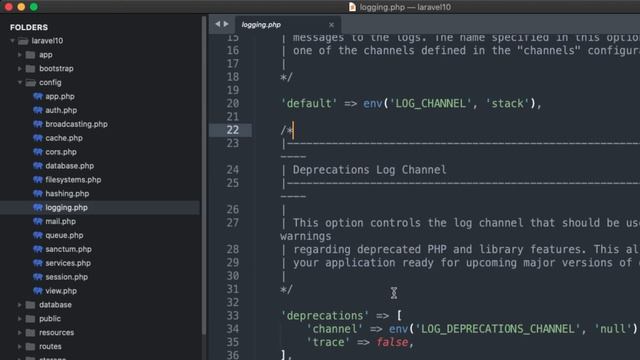The width and height of the screenshot is (640, 360).
Task: Click the app folder icon
Action: (30, 55)
